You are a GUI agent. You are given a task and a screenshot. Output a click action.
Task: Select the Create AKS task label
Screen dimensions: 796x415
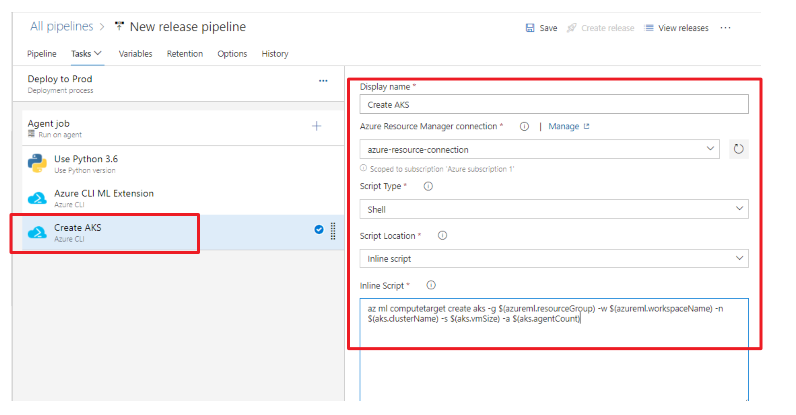pyautogui.click(x=78, y=228)
